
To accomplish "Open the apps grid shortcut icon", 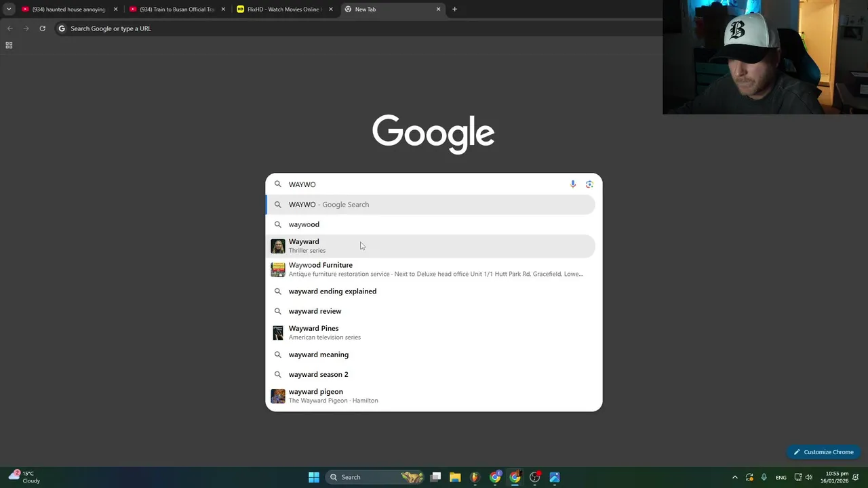I will (9, 45).
